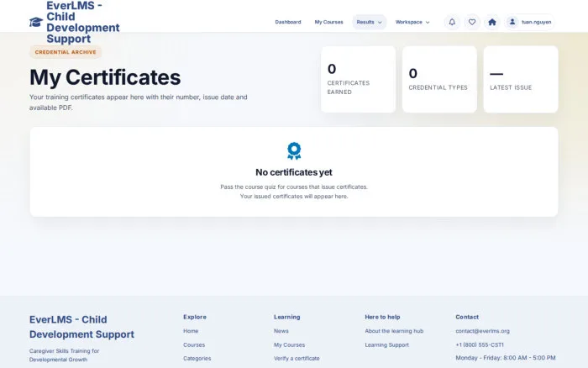
Task: Open Home link in footer Explore
Action: coord(191,331)
